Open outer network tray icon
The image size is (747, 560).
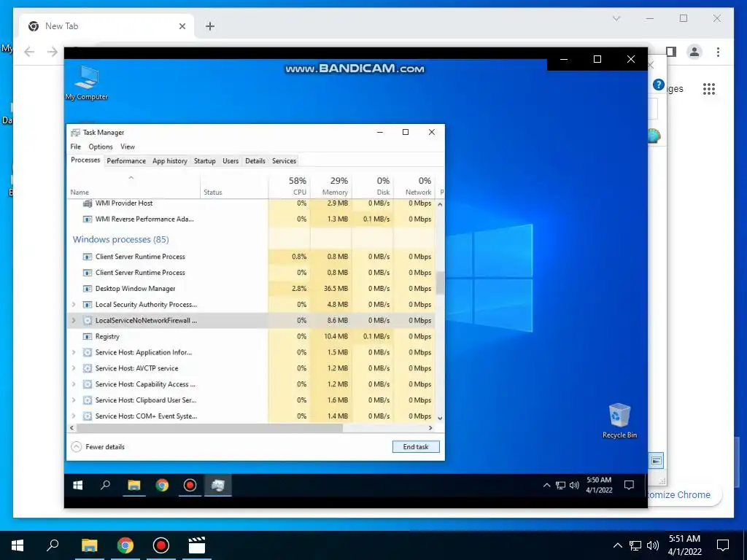point(635,545)
